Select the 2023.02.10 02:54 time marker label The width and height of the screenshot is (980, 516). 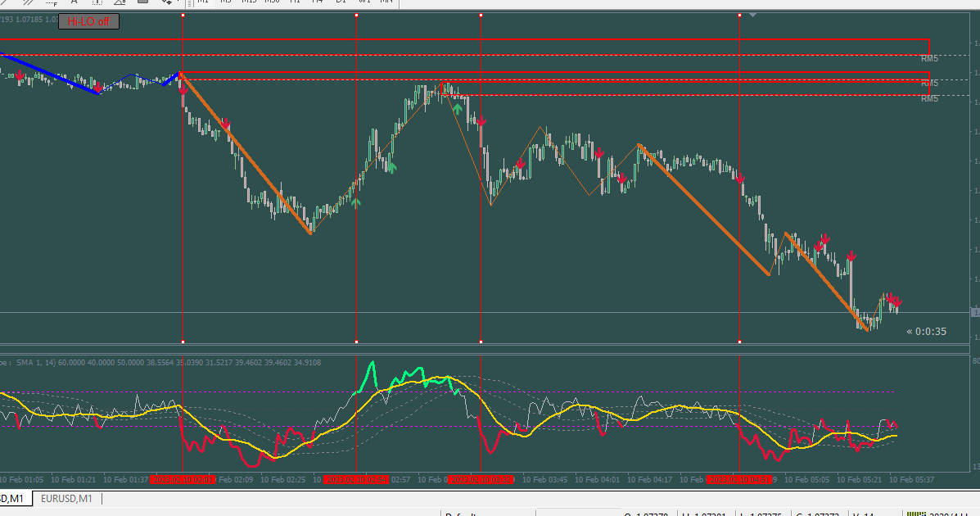click(x=357, y=480)
